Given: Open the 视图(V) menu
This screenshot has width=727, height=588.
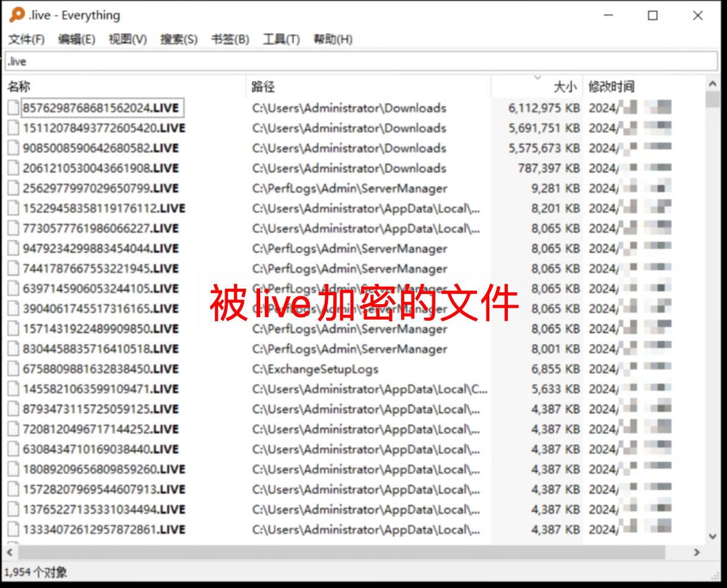Looking at the screenshot, I should coord(128,39).
